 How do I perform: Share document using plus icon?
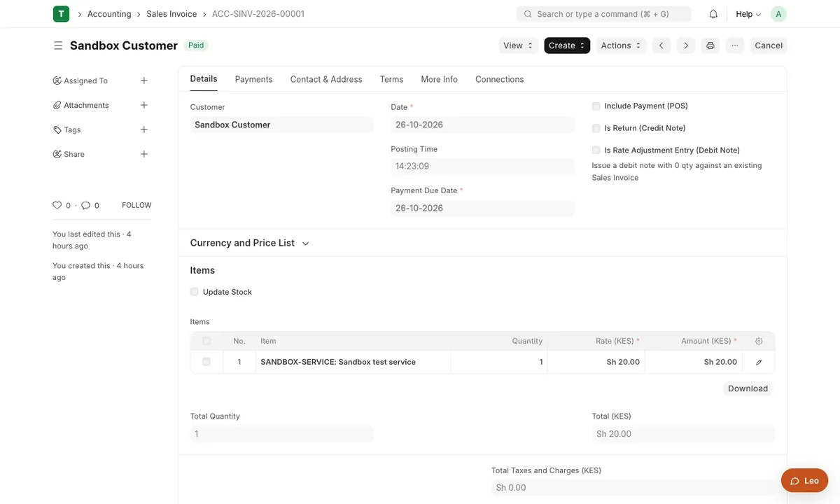144,154
